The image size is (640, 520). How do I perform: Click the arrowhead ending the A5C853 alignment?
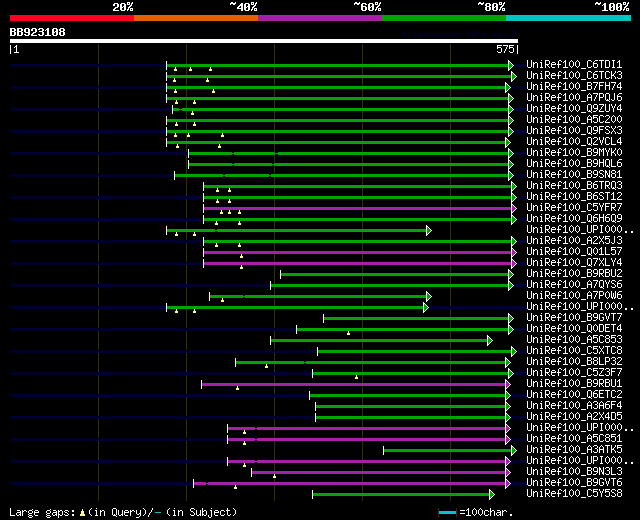pyautogui.click(x=490, y=340)
